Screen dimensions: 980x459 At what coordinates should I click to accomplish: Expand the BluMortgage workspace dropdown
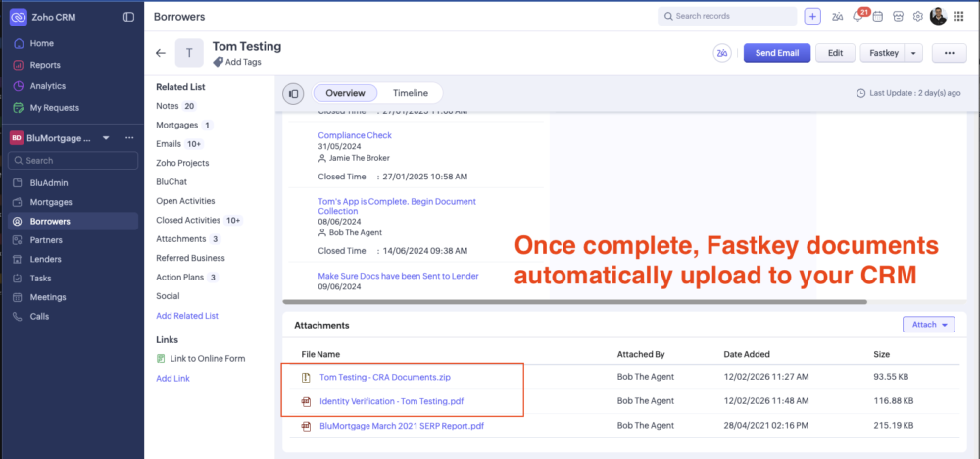point(106,138)
